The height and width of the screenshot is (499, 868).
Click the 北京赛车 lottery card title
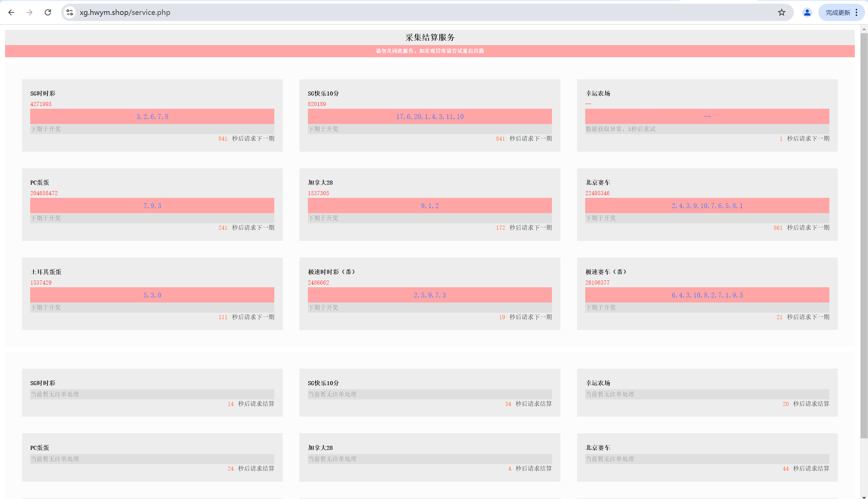598,183
